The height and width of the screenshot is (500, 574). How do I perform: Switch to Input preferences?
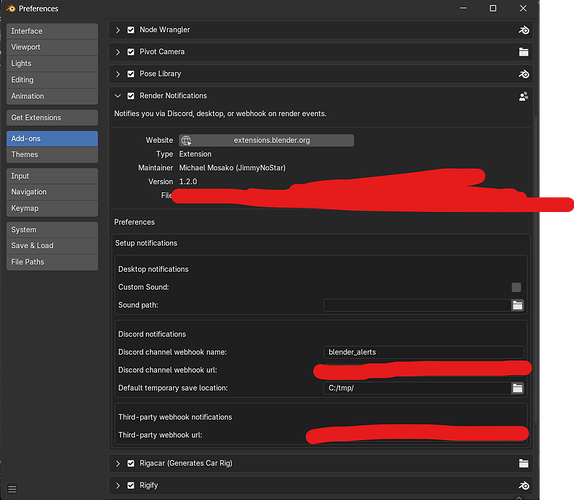tap(52, 176)
